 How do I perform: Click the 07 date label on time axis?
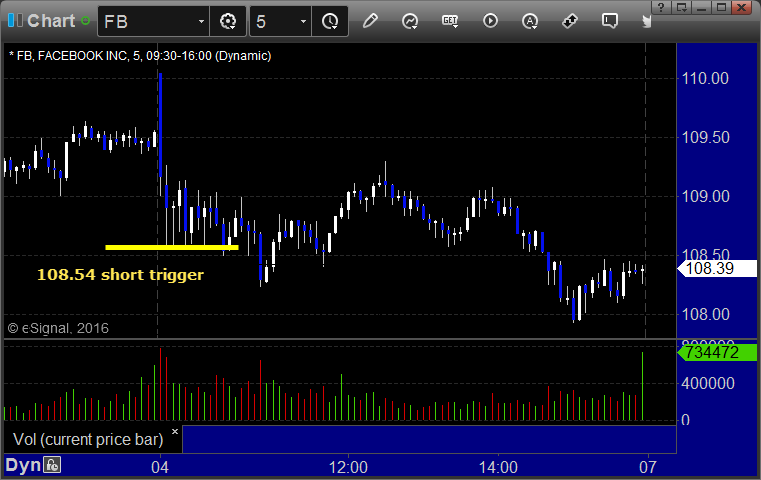point(648,467)
